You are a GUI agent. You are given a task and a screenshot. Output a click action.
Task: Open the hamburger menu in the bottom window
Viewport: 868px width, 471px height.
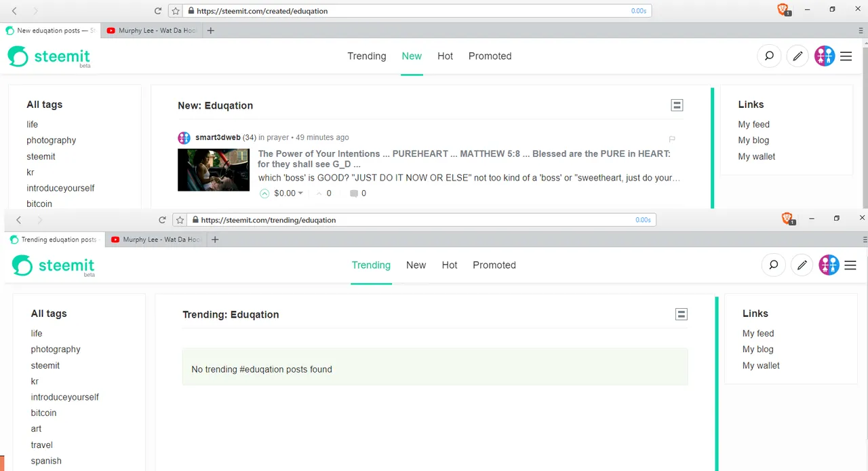click(850, 265)
